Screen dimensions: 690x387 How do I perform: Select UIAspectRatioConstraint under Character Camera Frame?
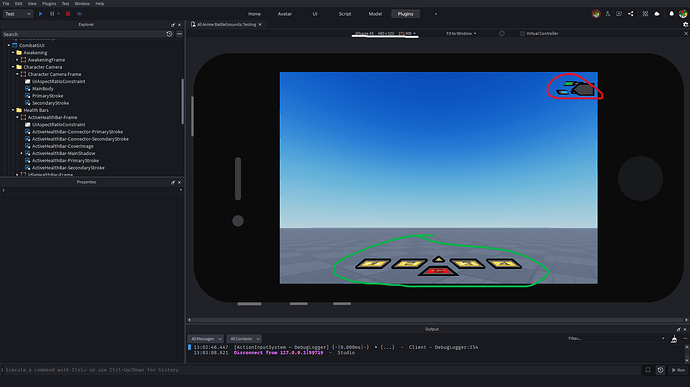(x=59, y=81)
